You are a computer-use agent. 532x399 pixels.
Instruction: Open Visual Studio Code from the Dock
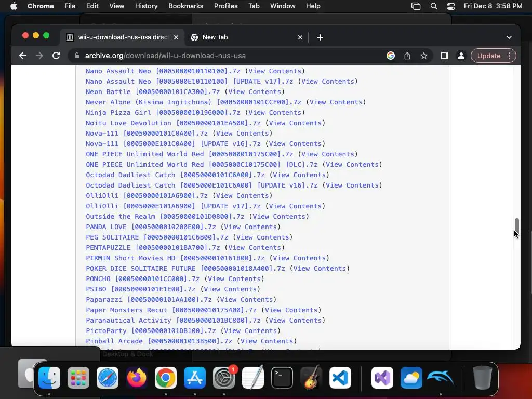[x=340, y=378]
